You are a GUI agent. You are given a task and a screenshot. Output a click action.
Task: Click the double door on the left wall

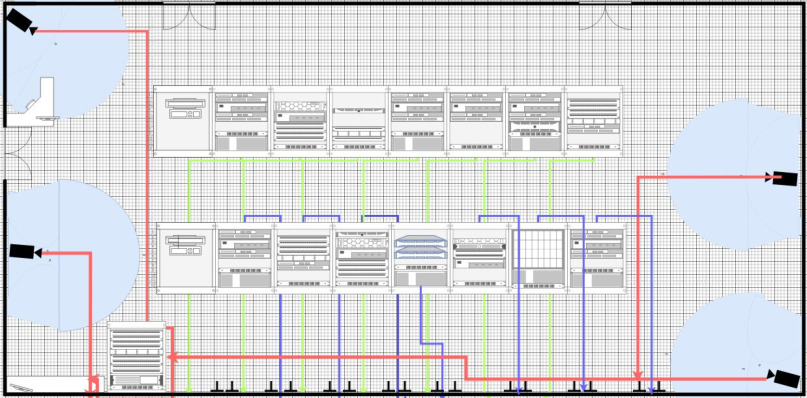pyautogui.click(x=19, y=153)
